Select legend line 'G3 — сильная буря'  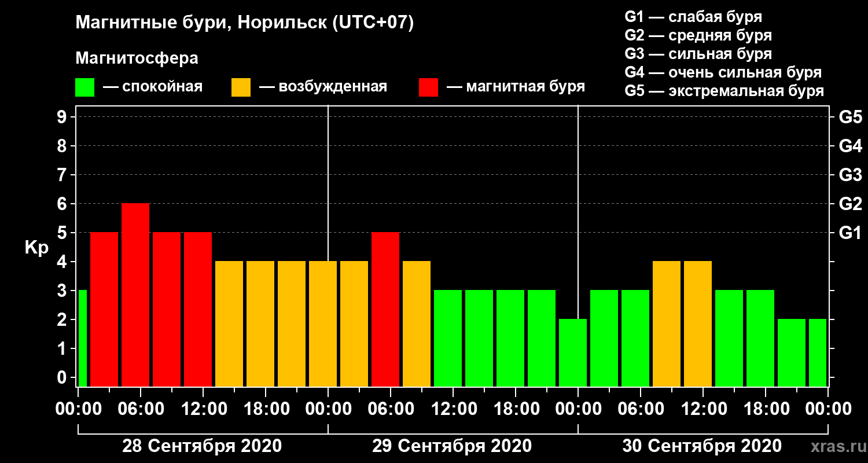coord(698,54)
